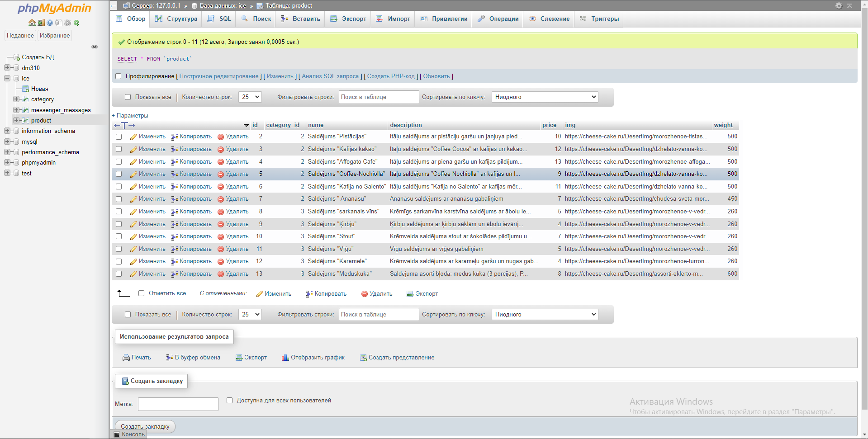Click the link-with-main-panel chain icon
The height and width of the screenshot is (439, 868).
point(95,47)
